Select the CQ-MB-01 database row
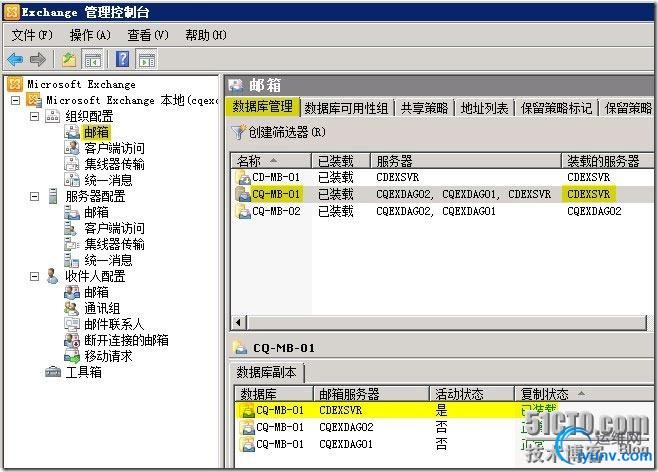 [442, 194]
